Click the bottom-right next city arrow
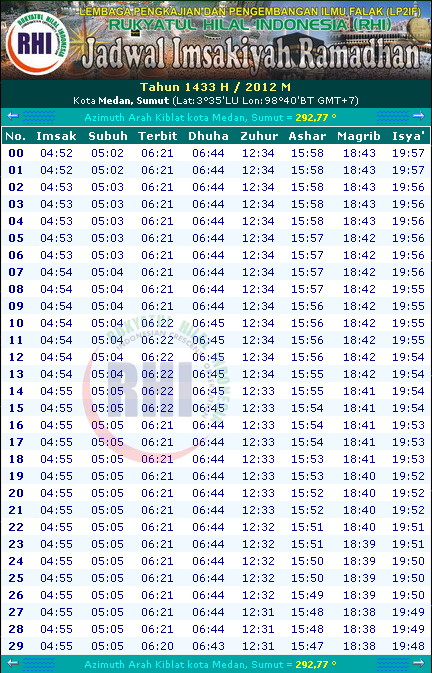 (418, 663)
